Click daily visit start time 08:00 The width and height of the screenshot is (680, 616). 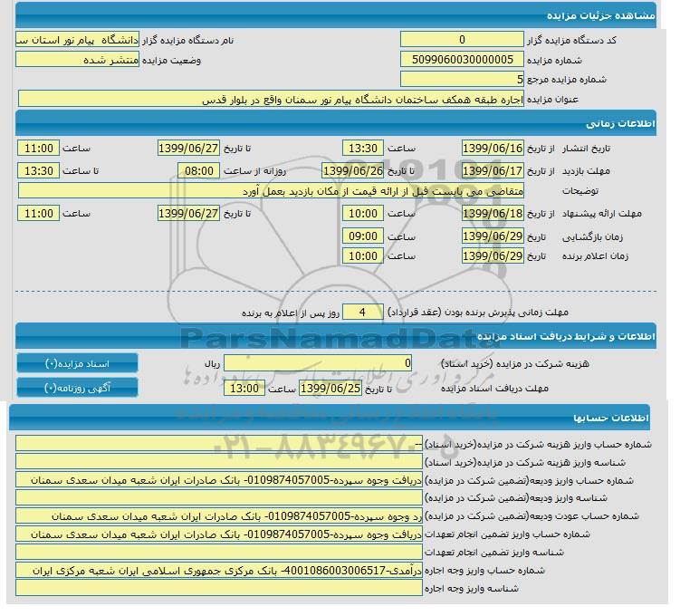tap(199, 170)
